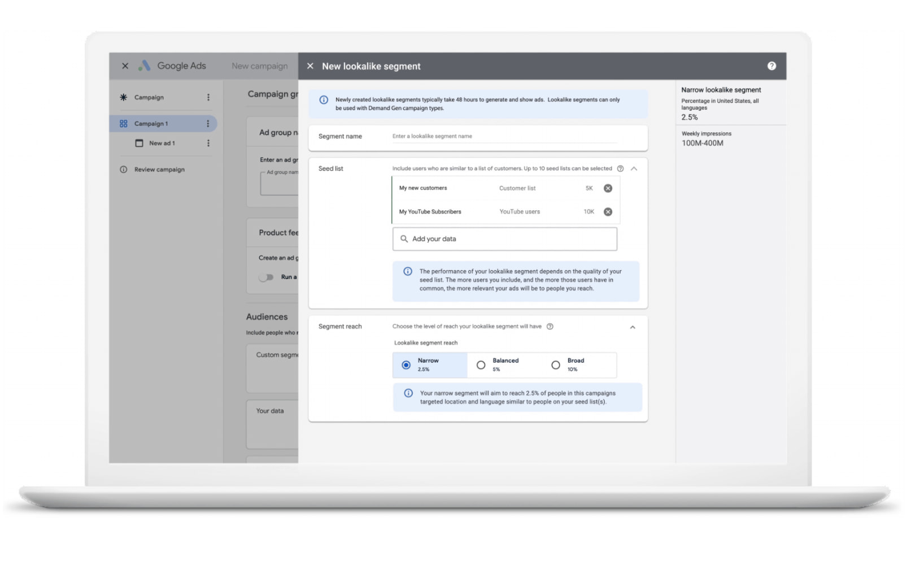Click the Segment name input field
Image resolution: width=924 pixels, height=565 pixels.
coord(505,136)
